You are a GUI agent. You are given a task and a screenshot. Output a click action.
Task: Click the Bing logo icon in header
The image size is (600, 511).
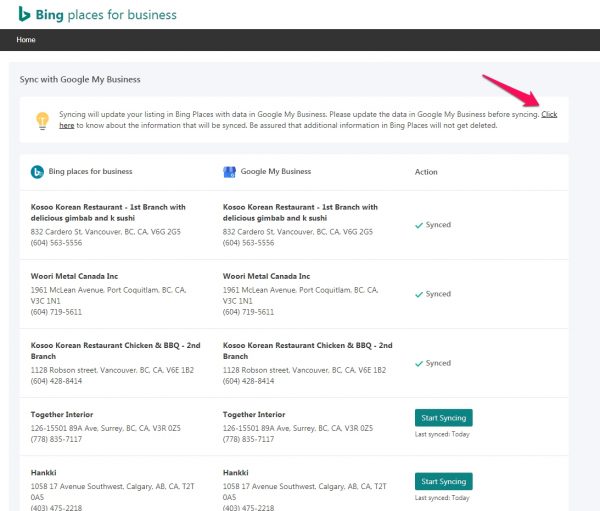24,14
